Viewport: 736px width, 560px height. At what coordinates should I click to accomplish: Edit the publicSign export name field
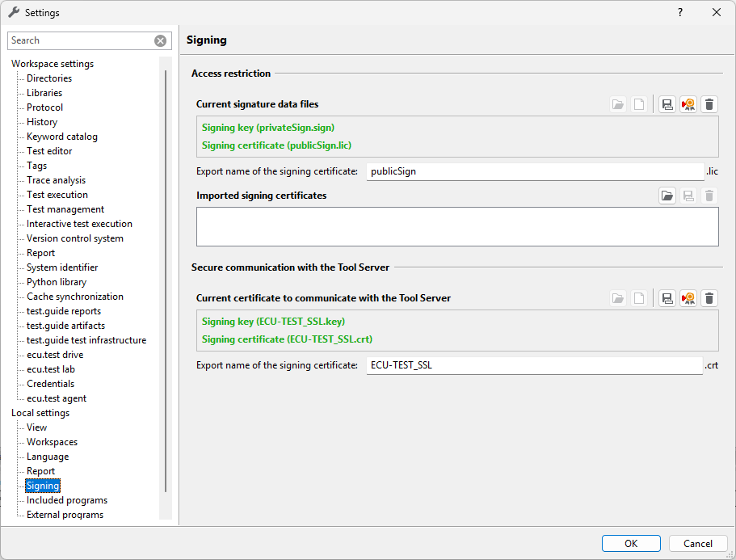coord(535,171)
